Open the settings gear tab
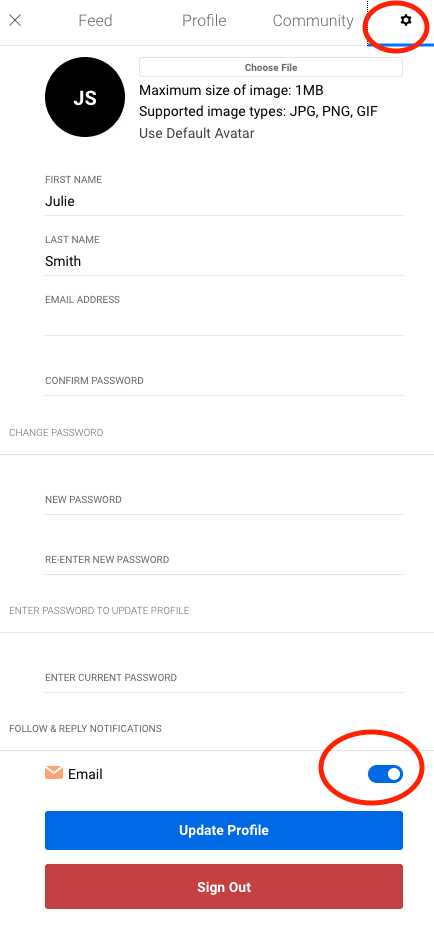The width and height of the screenshot is (434, 931). tap(406, 21)
